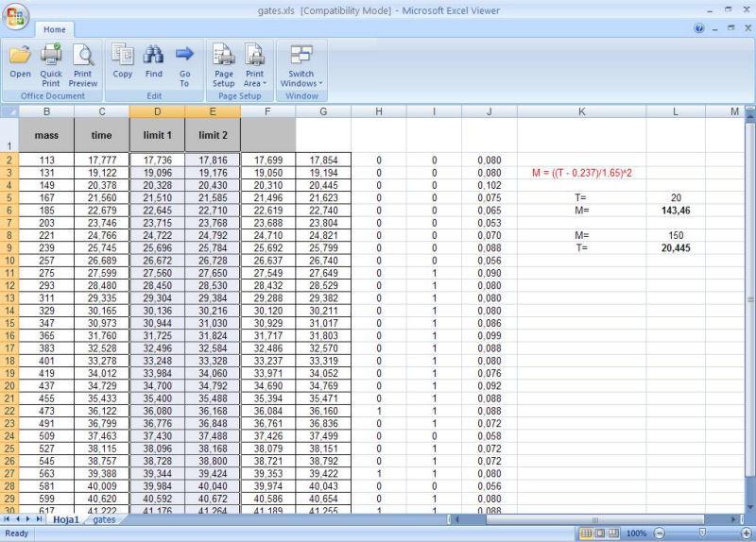Select column G header
The height and width of the screenshot is (542, 756).
tap(323, 111)
